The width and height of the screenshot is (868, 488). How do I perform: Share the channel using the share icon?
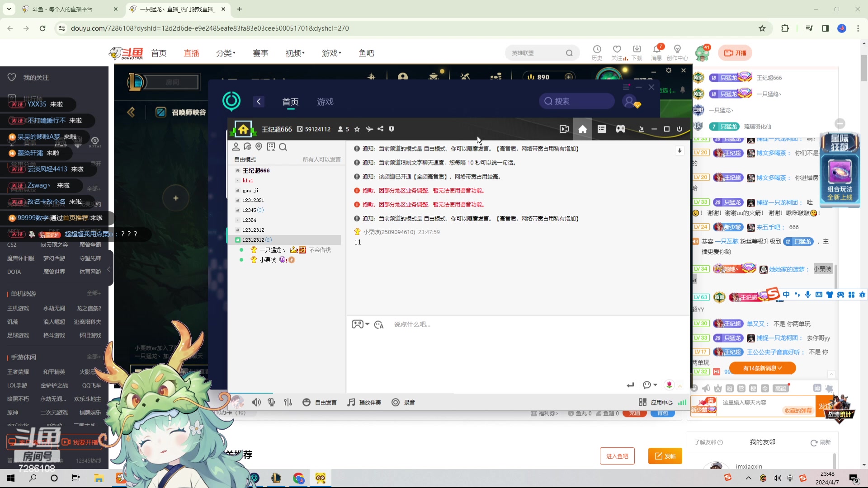point(381,129)
